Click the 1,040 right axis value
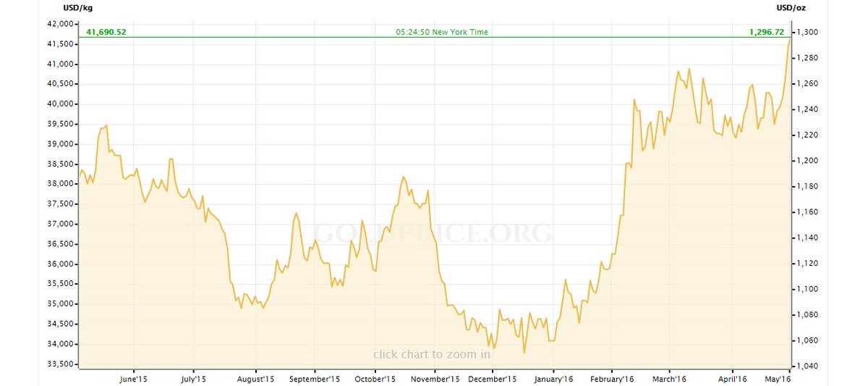The image size is (868, 386). 808,366
